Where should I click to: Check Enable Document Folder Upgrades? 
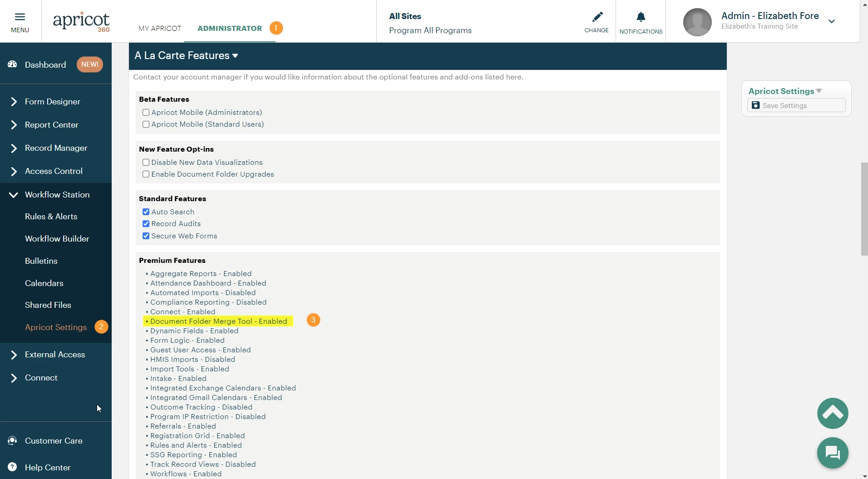pyautogui.click(x=146, y=174)
